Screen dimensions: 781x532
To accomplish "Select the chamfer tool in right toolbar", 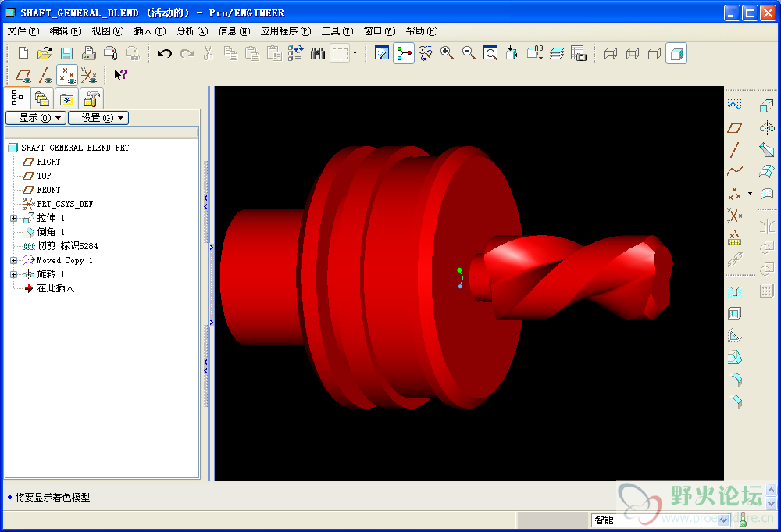I will (734, 402).
